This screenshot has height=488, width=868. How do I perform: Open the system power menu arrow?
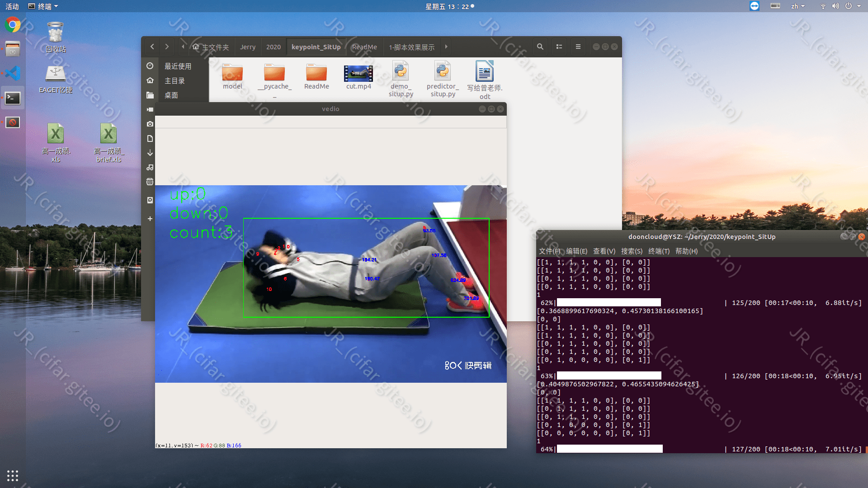point(859,6)
